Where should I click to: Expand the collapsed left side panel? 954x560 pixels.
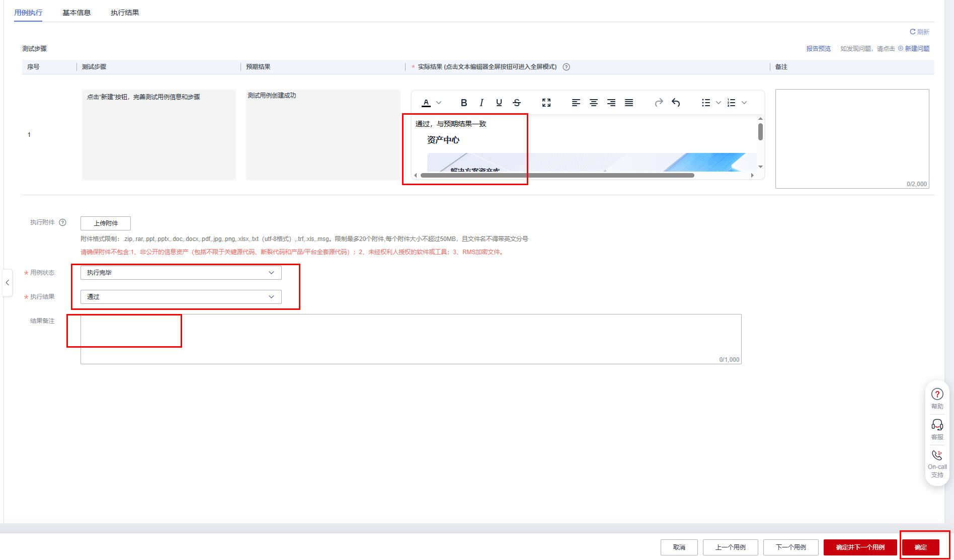(7, 283)
